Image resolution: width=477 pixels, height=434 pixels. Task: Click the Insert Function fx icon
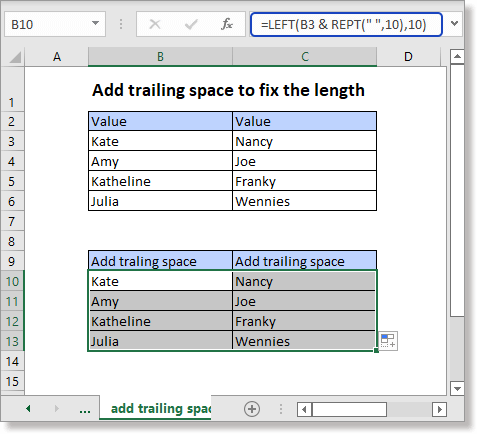(227, 24)
